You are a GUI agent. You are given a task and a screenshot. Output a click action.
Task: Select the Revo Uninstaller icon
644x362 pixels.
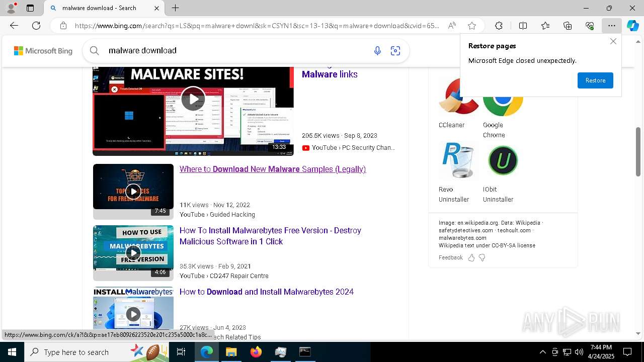click(x=458, y=160)
